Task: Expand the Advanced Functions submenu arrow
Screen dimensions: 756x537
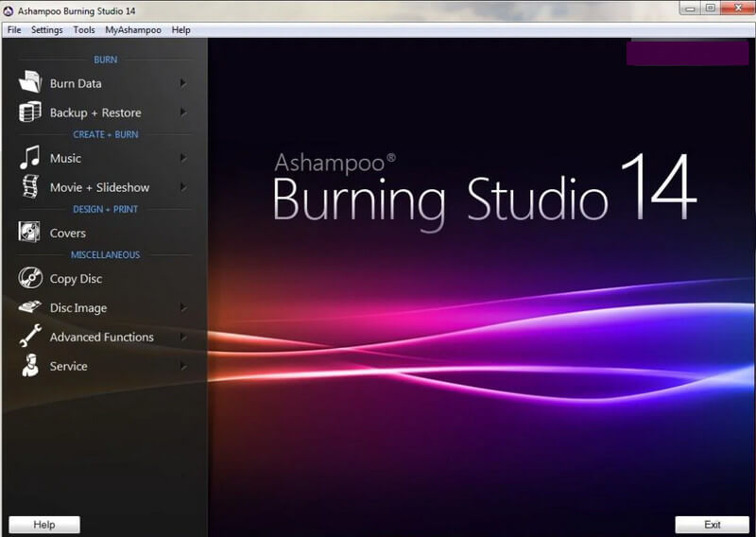Action: [182, 337]
